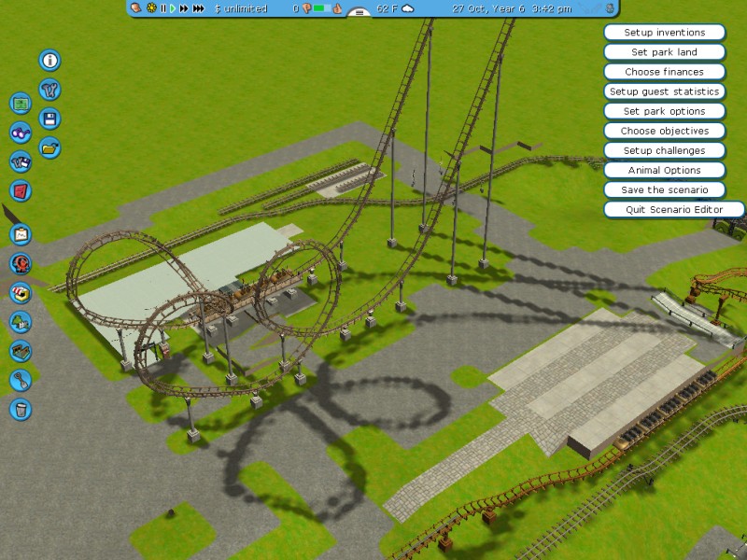Open Setup challenges

click(665, 150)
